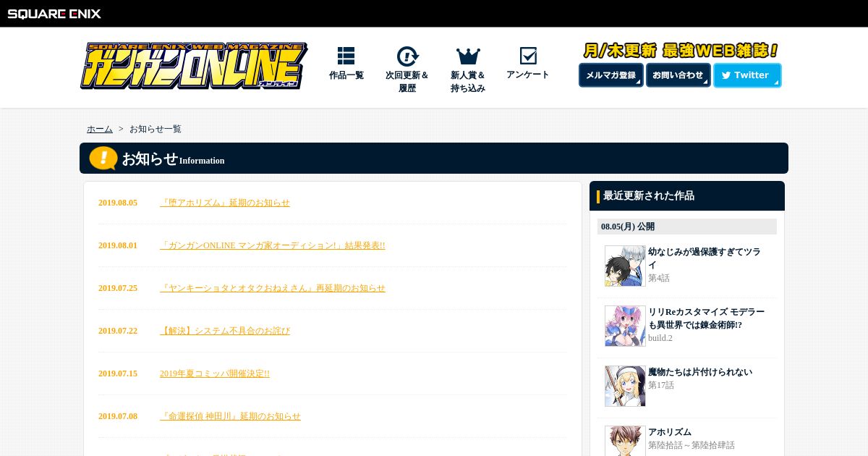Click the date 2019.07.15
The width and height of the screenshot is (868, 456).
118,373
